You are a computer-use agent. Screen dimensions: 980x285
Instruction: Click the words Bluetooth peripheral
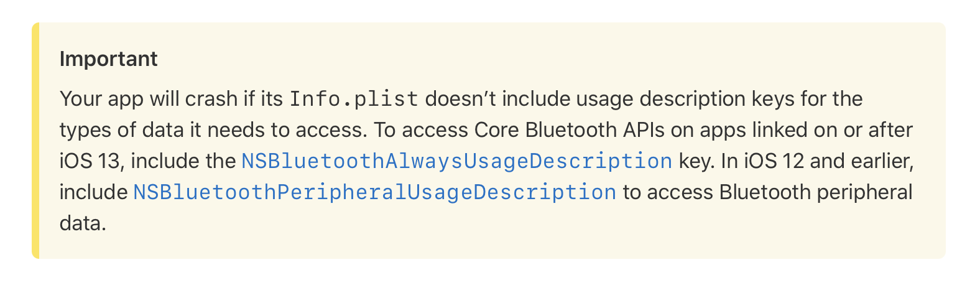(x=816, y=192)
